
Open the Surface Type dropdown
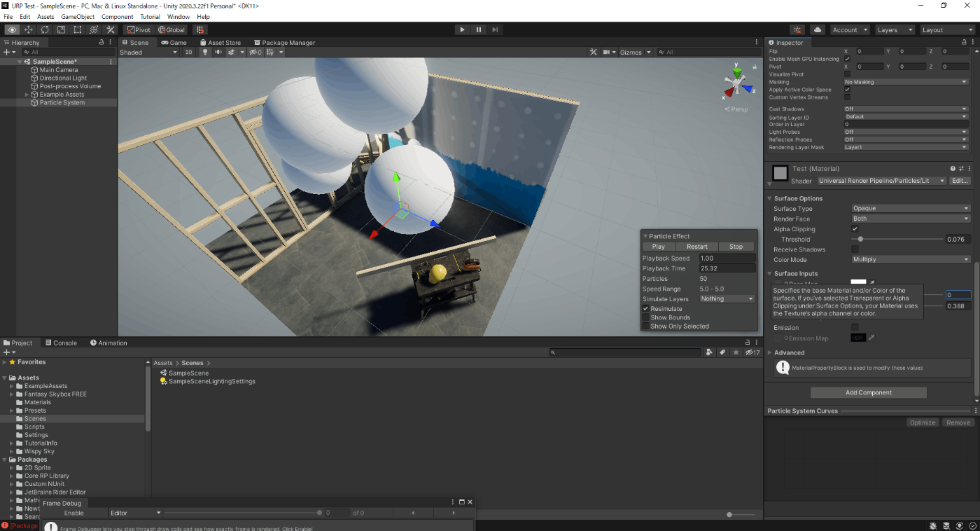(x=911, y=209)
